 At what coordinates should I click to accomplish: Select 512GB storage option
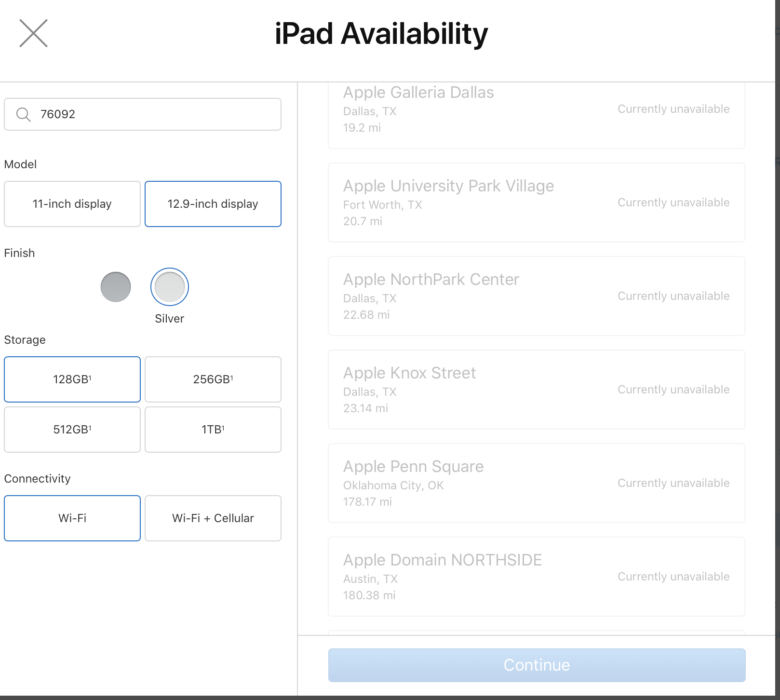(72, 430)
